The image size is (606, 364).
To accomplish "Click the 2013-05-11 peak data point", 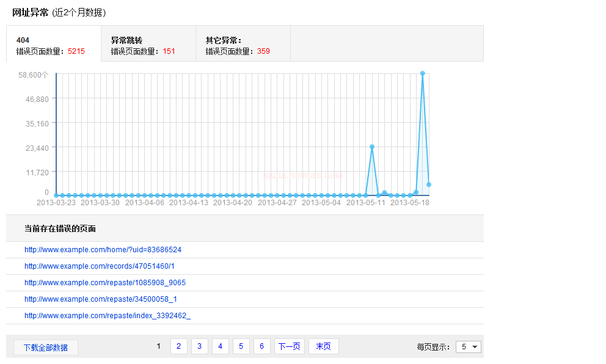I will [371, 147].
